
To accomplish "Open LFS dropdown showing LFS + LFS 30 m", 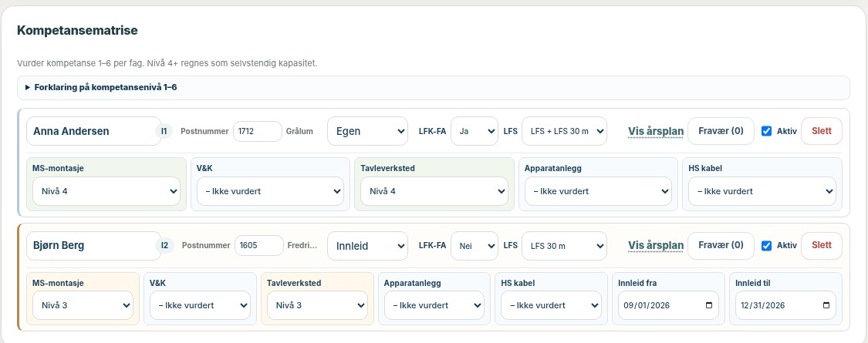I will (564, 131).
